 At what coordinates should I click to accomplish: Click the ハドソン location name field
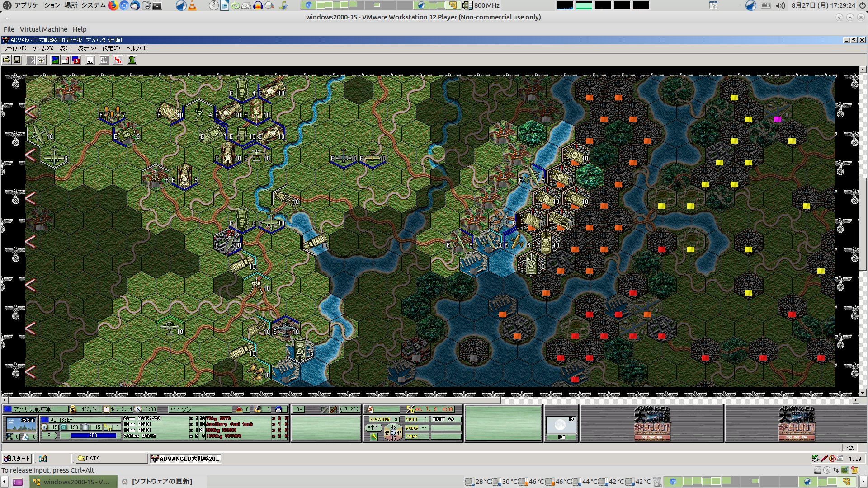tap(201, 409)
